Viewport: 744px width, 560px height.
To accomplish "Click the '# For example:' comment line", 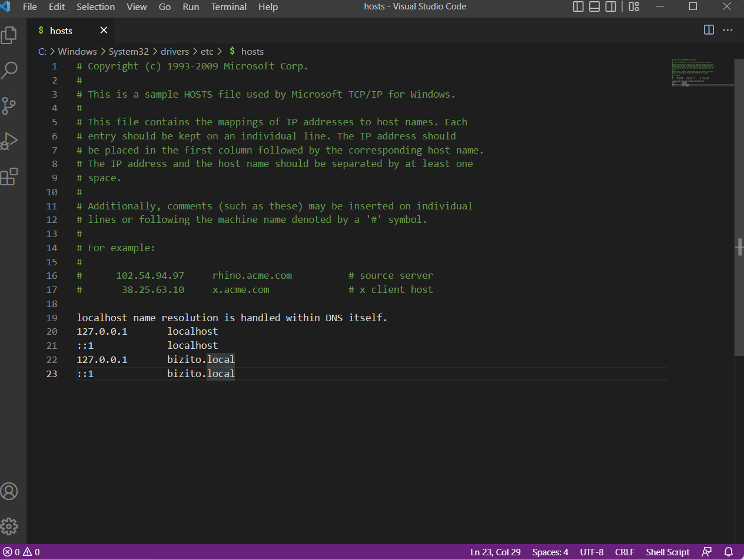I will [116, 248].
